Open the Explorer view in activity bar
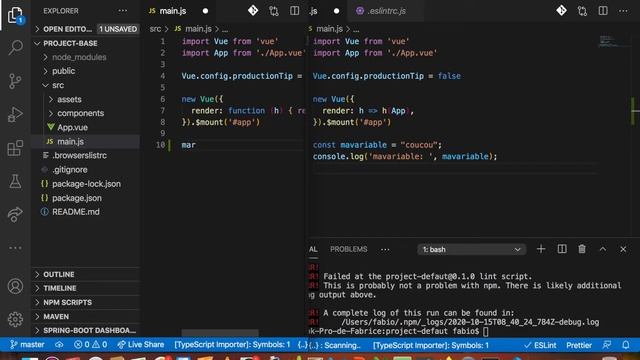 tap(15, 16)
